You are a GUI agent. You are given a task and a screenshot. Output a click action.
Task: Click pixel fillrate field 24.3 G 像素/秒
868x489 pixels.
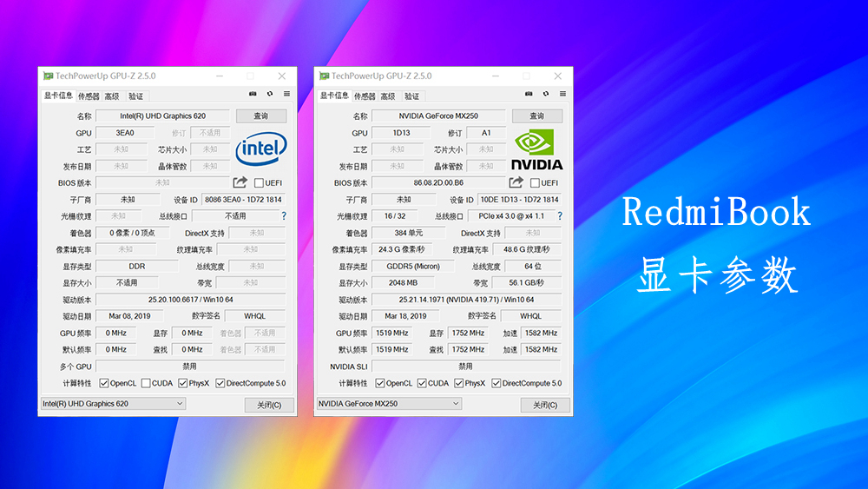[x=402, y=250]
